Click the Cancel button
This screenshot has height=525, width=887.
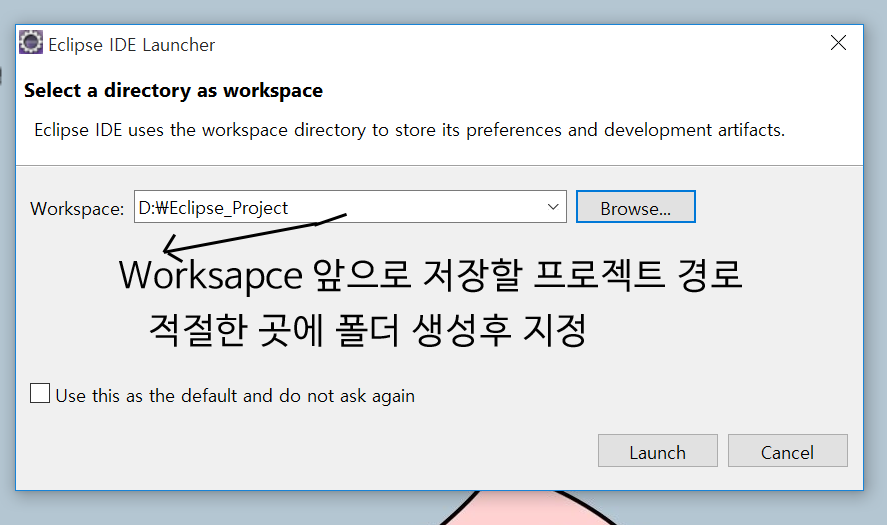[787, 451]
